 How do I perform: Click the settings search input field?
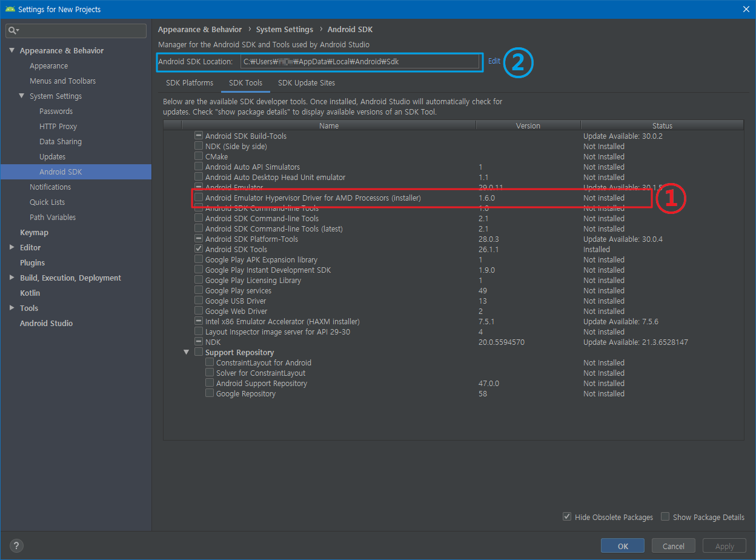(76, 30)
